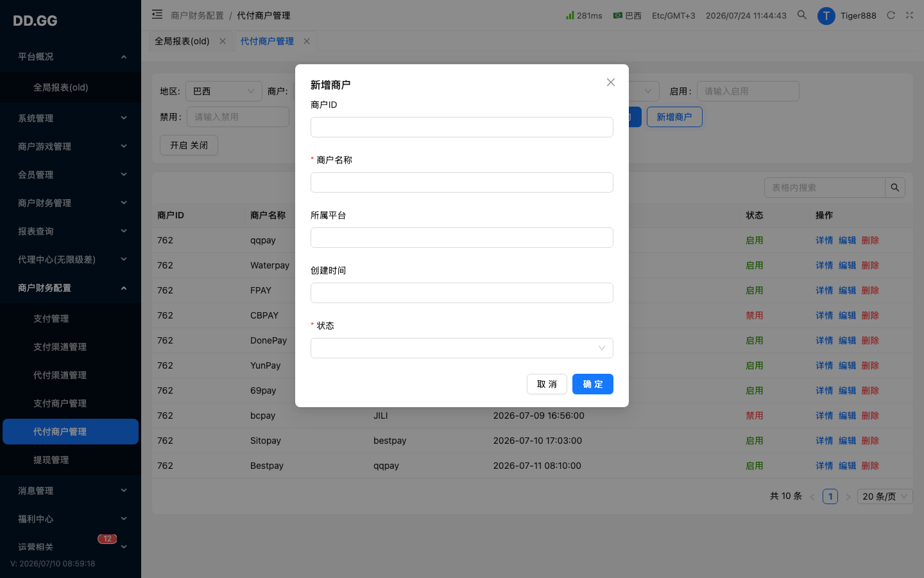
Task: Click the Tiger888 user avatar
Action: (826, 15)
